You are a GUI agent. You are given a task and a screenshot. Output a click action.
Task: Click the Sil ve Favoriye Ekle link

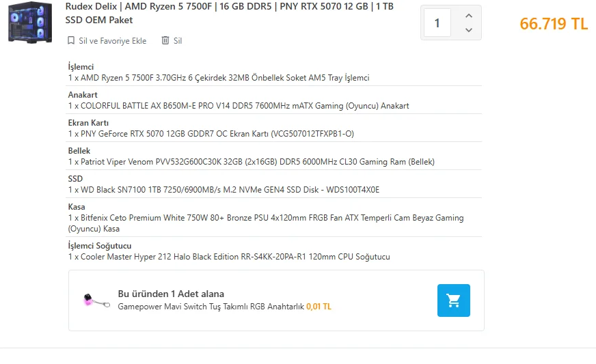112,41
